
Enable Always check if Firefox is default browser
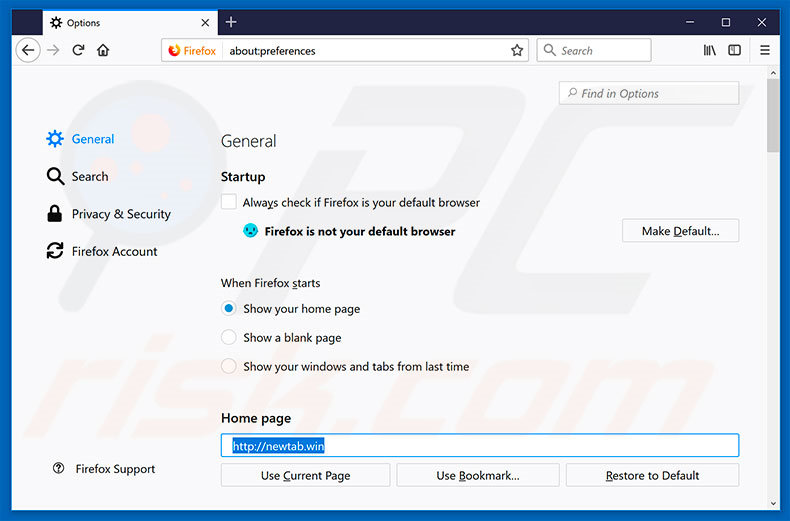click(229, 202)
